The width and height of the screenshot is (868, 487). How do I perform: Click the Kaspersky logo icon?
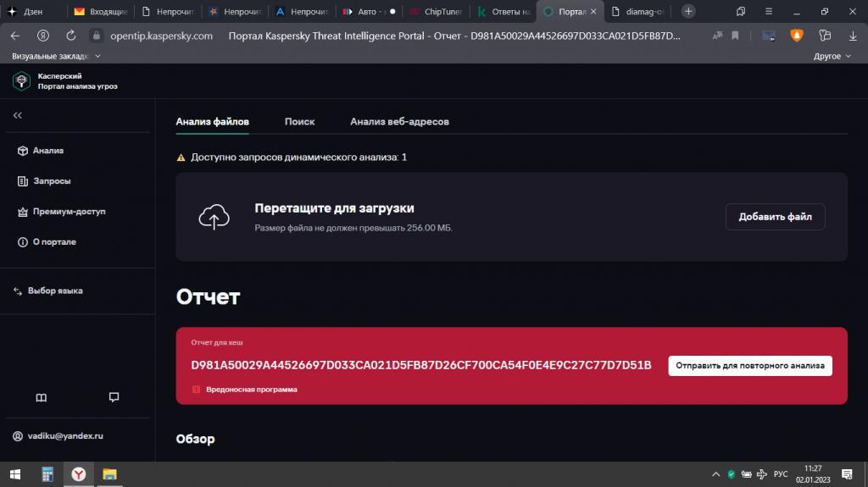pyautogui.click(x=21, y=80)
